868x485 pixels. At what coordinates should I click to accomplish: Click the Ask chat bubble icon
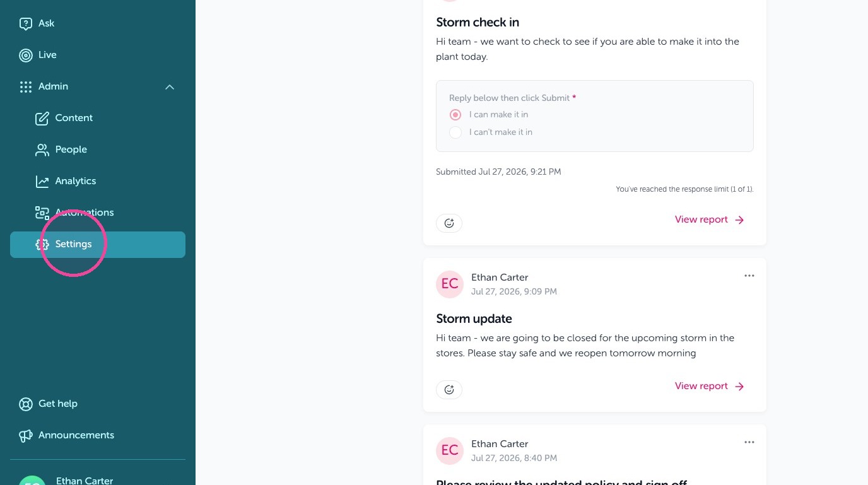coord(26,23)
